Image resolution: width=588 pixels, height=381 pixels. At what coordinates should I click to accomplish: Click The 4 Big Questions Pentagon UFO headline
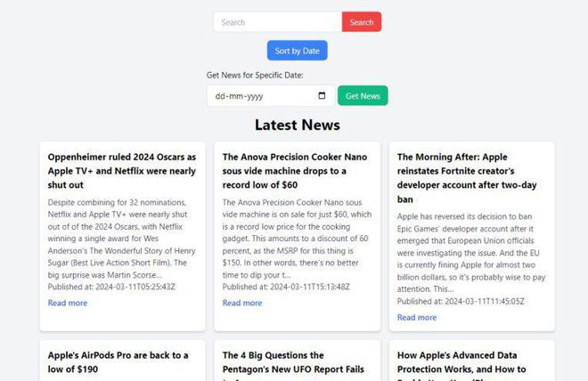pos(293,365)
